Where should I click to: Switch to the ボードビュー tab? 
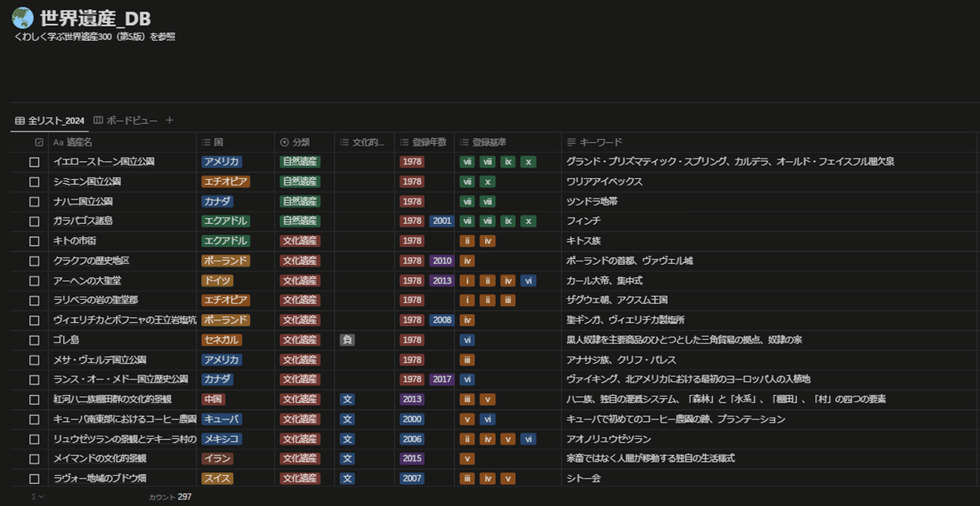pyautogui.click(x=125, y=120)
